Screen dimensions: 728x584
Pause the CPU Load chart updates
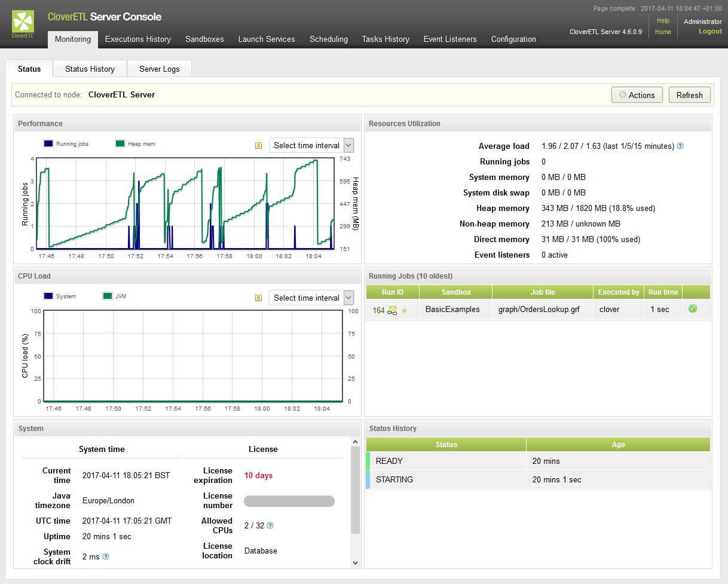tap(259, 298)
